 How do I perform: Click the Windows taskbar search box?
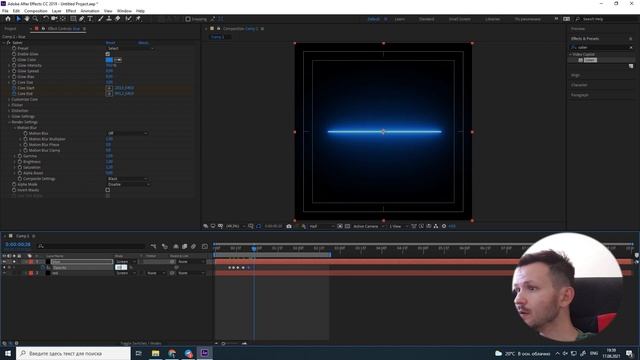coord(73,353)
